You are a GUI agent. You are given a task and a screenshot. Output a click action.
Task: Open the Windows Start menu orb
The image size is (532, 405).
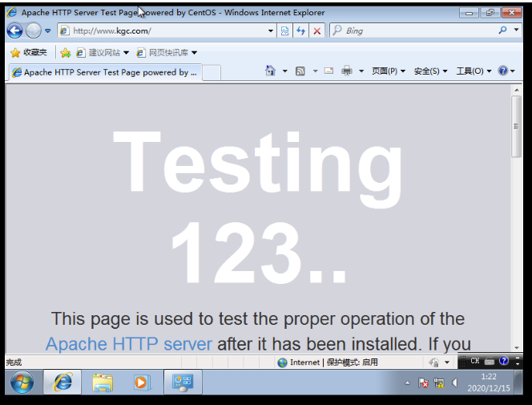click(22, 383)
